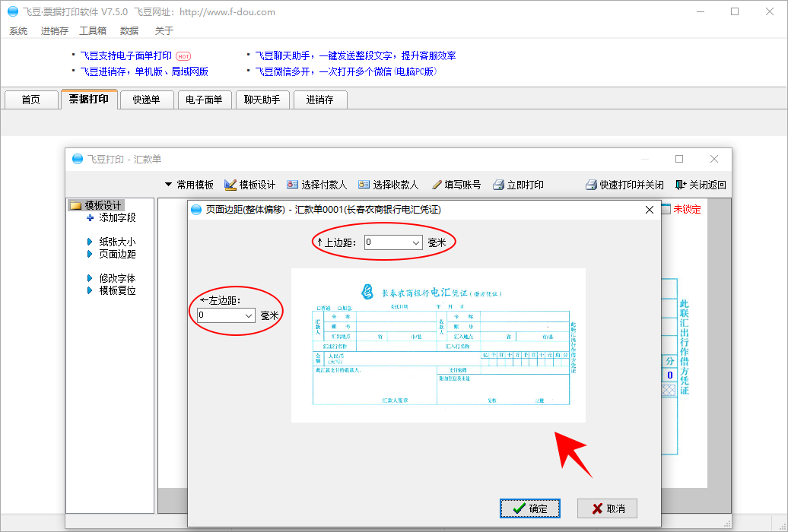Open the 数据 menu
Viewport: 788px width, 532px height.
click(129, 30)
